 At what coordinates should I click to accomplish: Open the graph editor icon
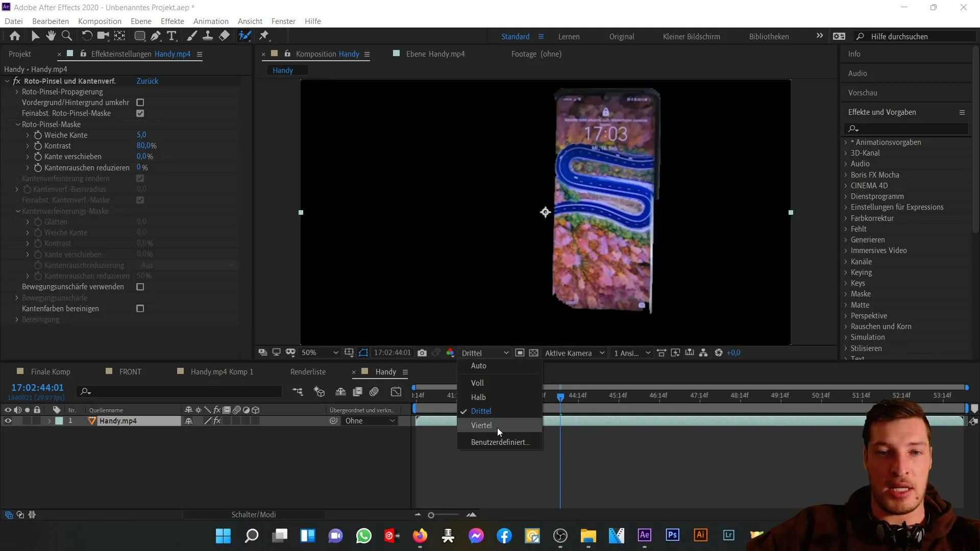pyautogui.click(x=396, y=391)
